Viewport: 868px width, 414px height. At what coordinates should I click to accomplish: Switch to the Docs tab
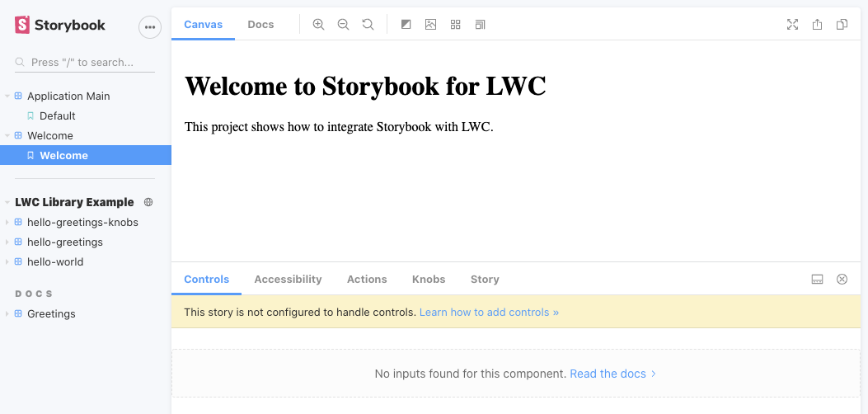pos(260,25)
